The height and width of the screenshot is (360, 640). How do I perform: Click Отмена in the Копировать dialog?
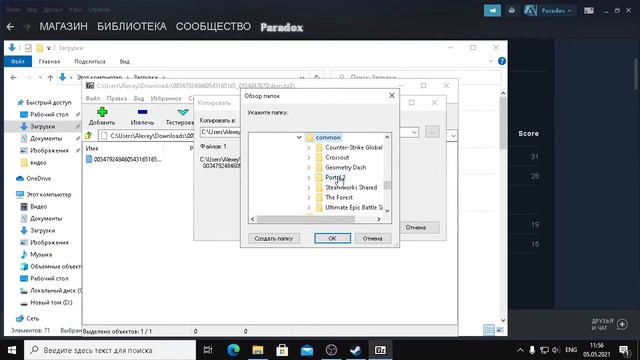(x=416, y=227)
